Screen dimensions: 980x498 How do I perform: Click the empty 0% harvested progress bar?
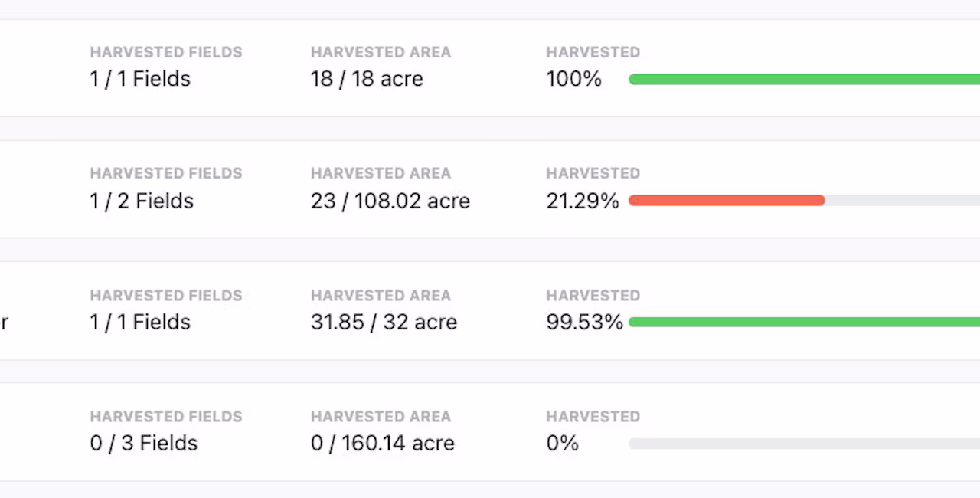[804, 444]
